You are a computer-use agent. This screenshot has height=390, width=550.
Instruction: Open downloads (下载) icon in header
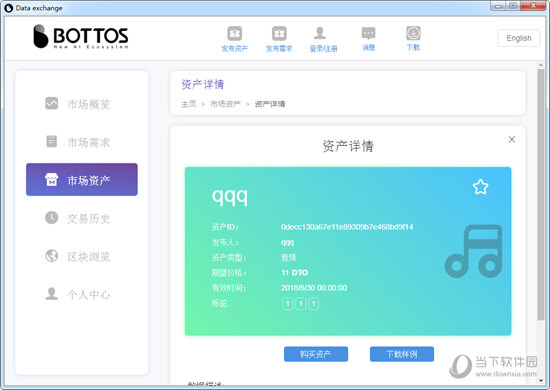click(413, 33)
